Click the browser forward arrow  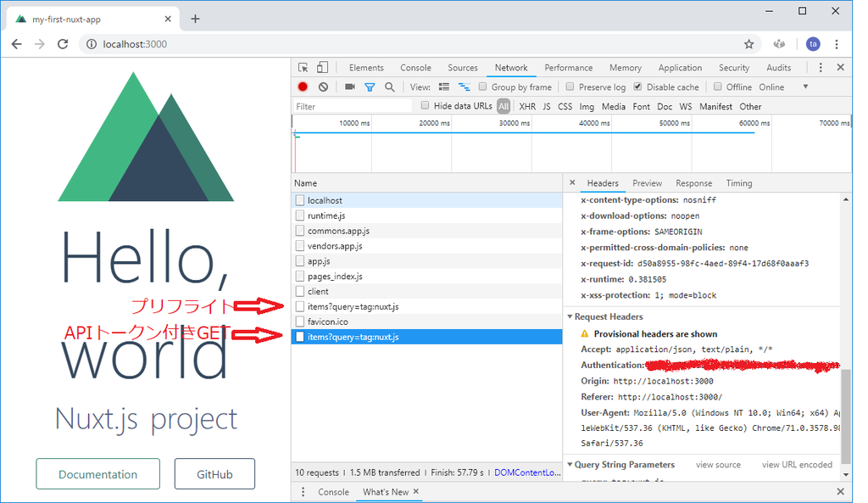[39, 44]
